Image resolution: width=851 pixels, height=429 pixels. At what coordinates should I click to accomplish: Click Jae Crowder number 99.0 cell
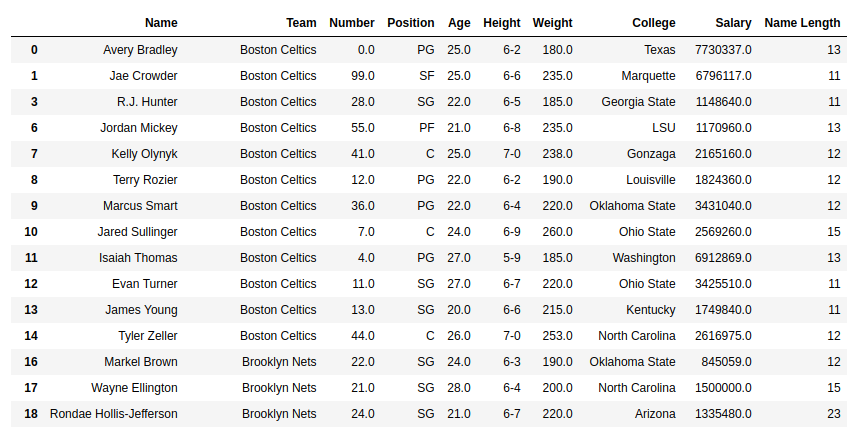(363, 76)
